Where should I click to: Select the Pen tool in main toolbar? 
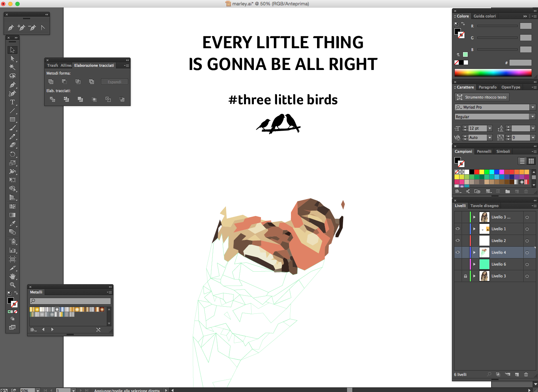(12, 85)
